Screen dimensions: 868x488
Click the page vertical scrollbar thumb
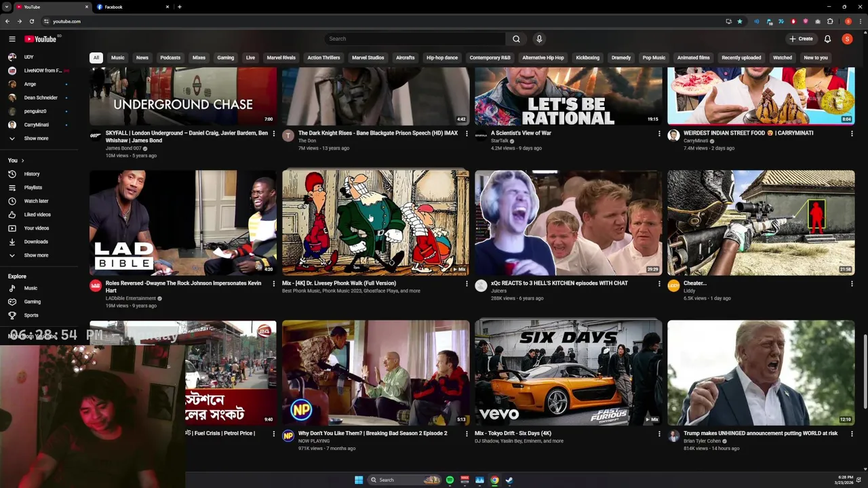click(x=865, y=371)
